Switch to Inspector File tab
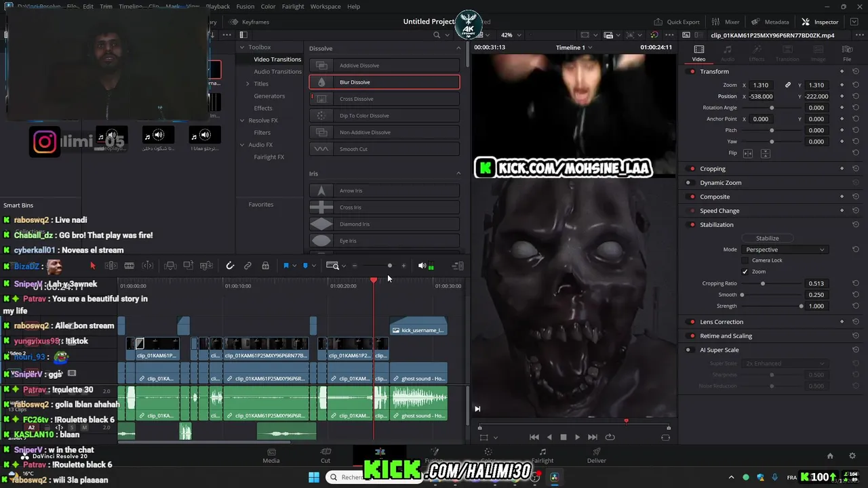868x488 pixels. coord(847,53)
